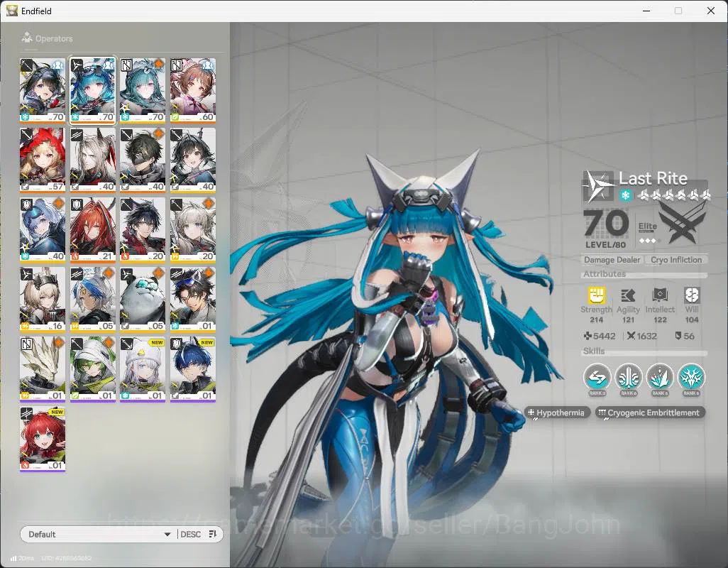Click the class emblem left of Last Rite name
Screen dimensions: 728x568
point(598,186)
